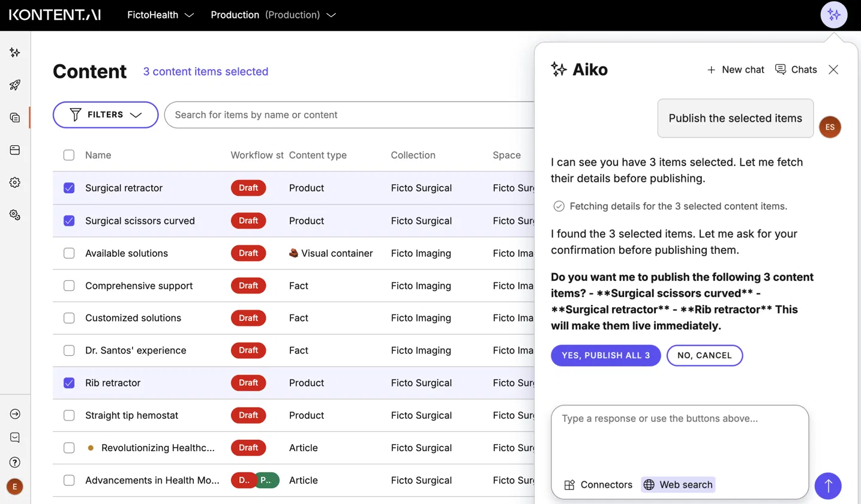The image size is (861, 504).
Task: Open the feedback message icon in sidebar
Action: click(15, 438)
